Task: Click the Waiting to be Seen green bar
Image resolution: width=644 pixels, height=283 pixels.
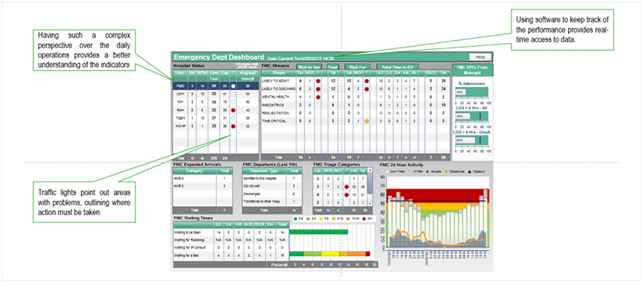Action: 319,232
